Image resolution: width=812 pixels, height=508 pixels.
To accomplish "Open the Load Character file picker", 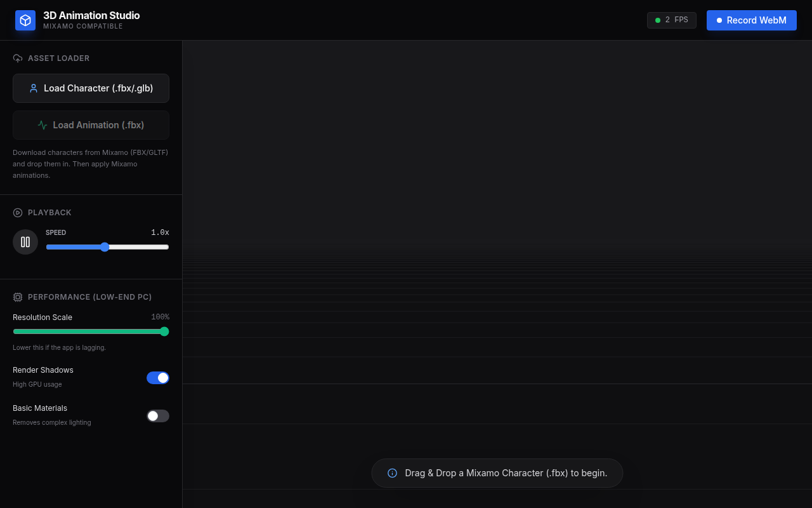I will (x=91, y=88).
